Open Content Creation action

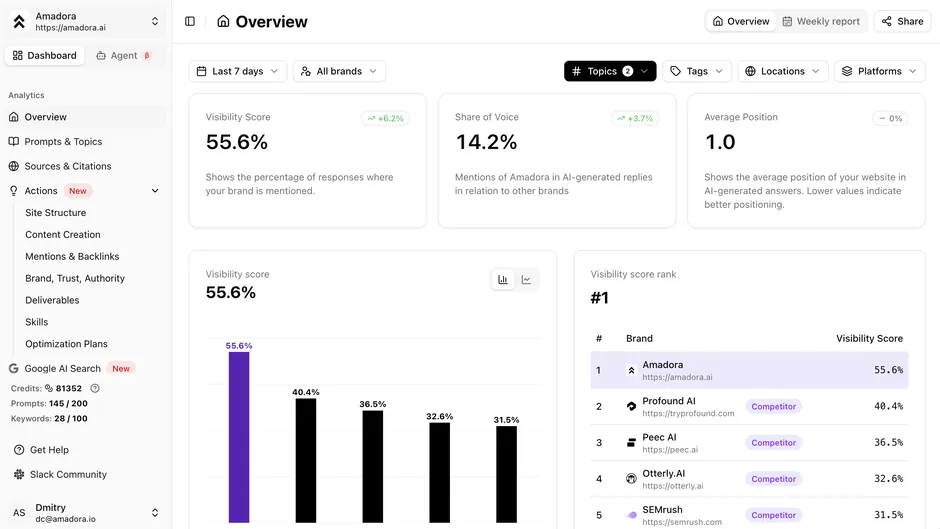click(x=63, y=235)
